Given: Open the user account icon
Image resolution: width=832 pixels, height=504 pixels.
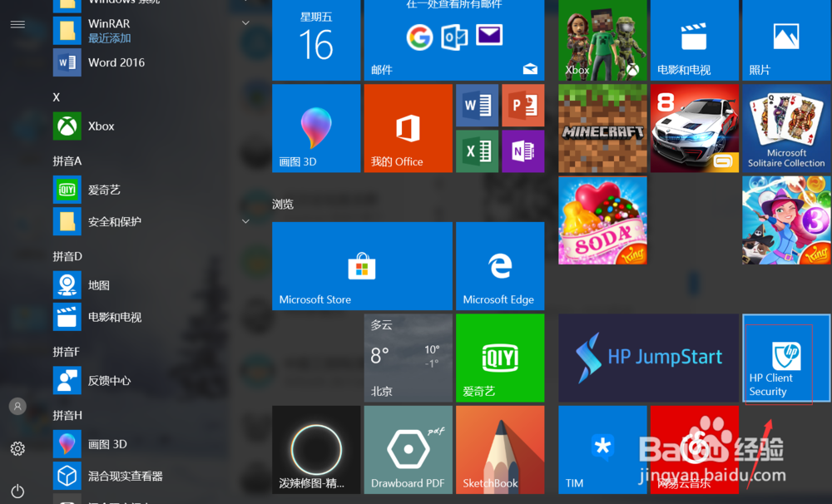Looking at the screenshot, I should point(17,407).
